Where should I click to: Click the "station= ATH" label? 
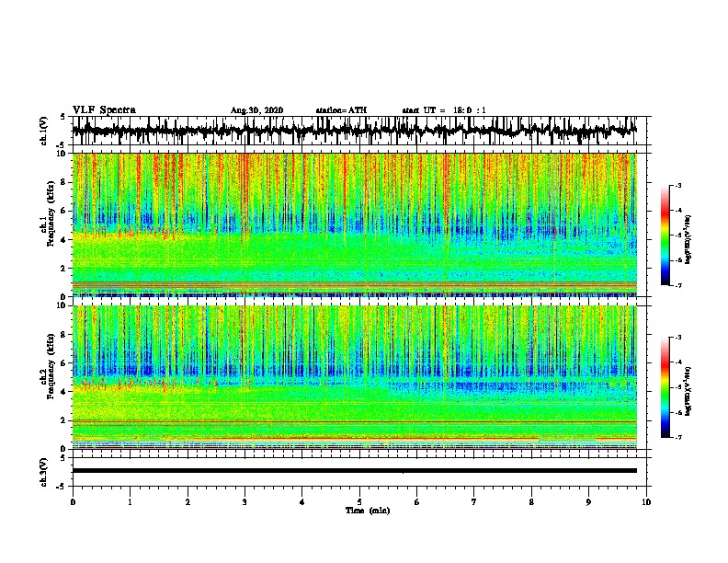click(x=341, y=110)
